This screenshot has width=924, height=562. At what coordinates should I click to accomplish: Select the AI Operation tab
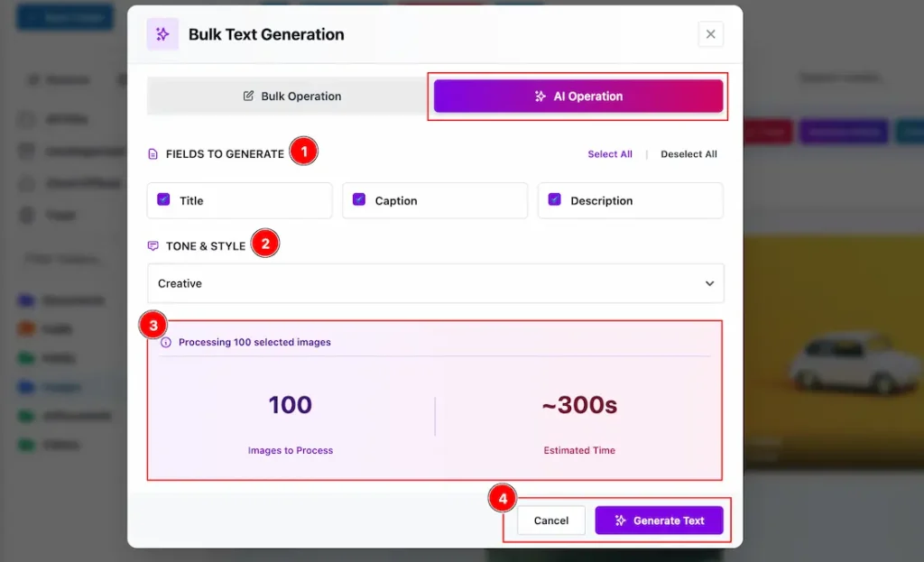click(x=578, y=96)
